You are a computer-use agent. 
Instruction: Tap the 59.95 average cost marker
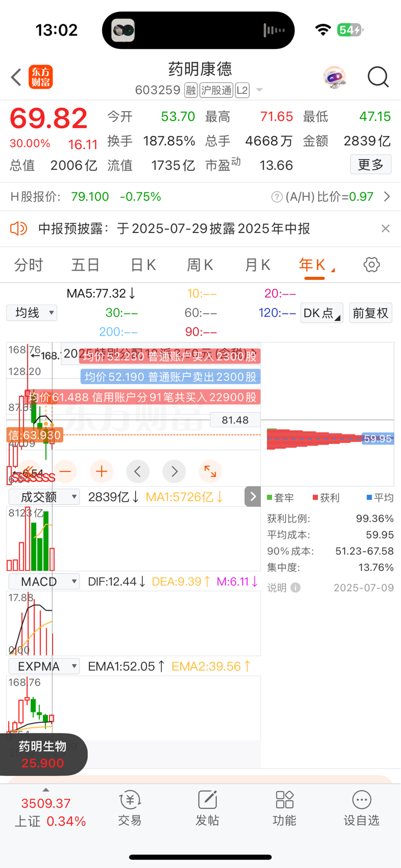point(378,438)
